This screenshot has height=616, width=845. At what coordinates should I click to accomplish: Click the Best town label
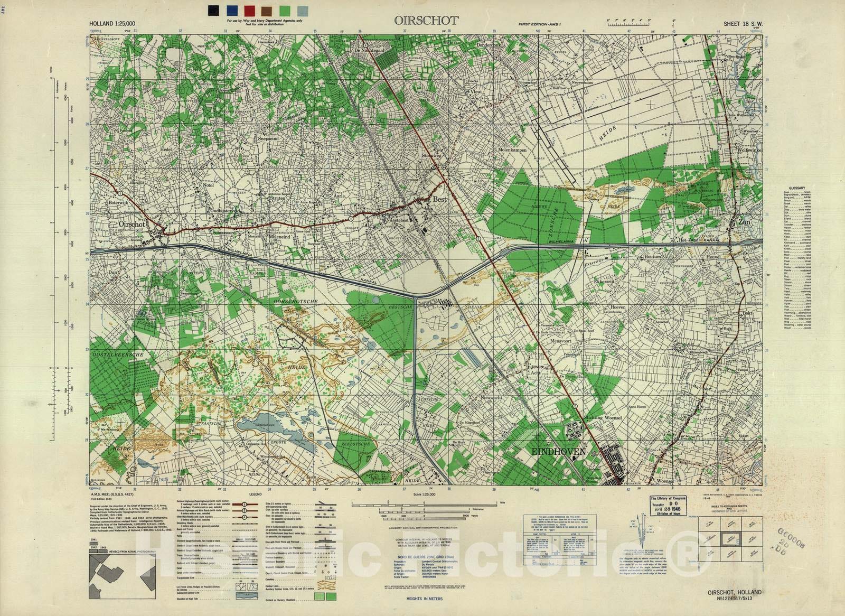(439, 200)
